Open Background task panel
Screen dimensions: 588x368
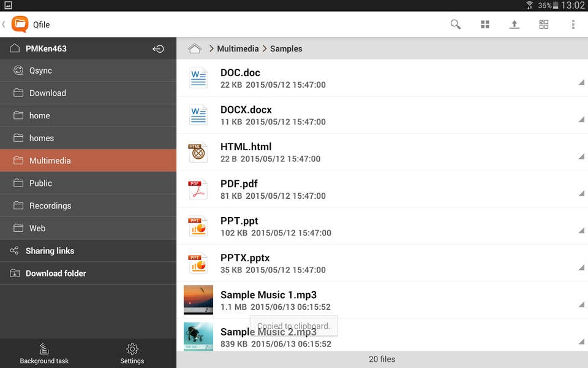click(44, 353)
